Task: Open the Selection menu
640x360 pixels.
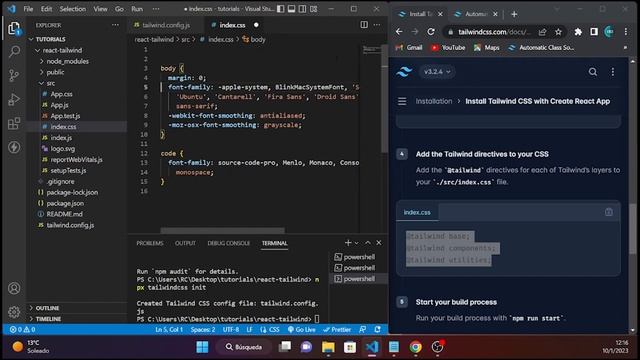Action: pos(73,9)
